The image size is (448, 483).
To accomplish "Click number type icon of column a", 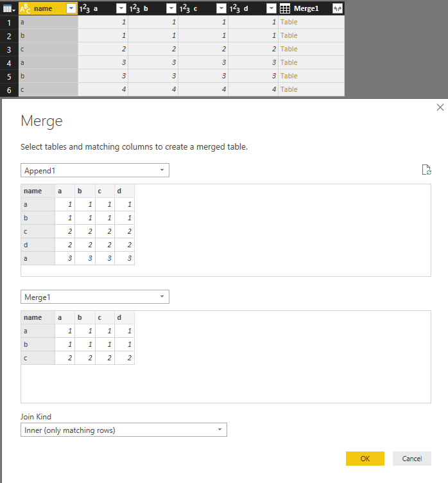I will [84, 8].
